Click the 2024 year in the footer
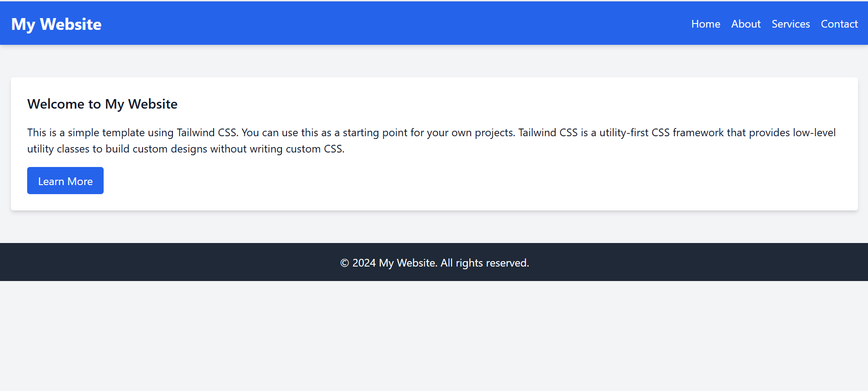 pyautogui.click(x=364, y=262)
